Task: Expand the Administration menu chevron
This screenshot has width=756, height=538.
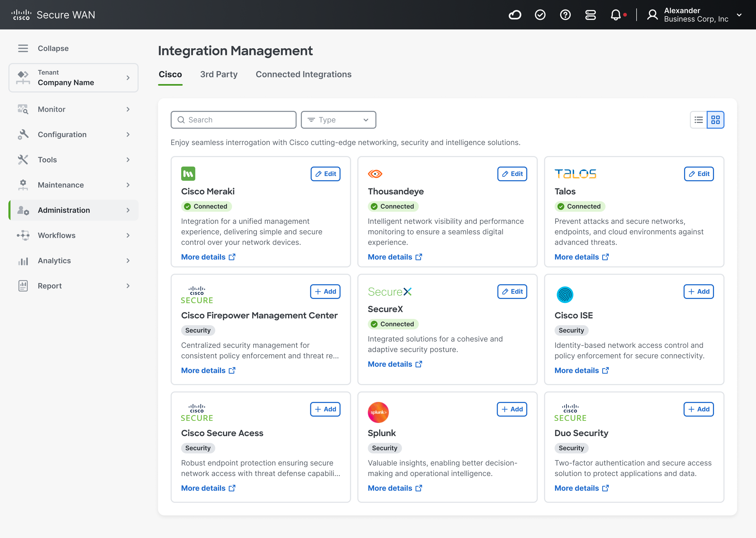Action: tap(128, 210)
